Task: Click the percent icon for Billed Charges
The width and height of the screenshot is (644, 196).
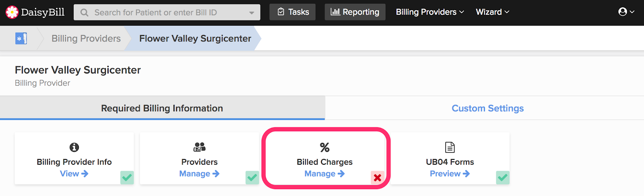Action: 324,147
